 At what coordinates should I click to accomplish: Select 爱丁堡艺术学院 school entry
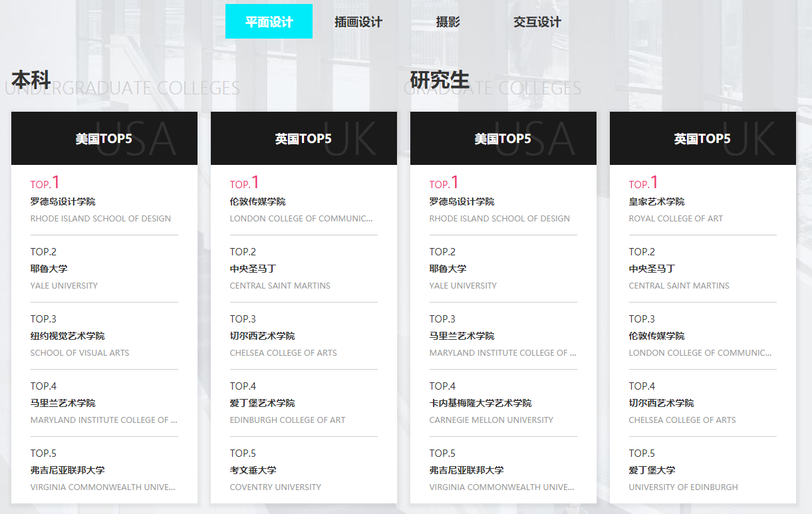click(262, 403)
